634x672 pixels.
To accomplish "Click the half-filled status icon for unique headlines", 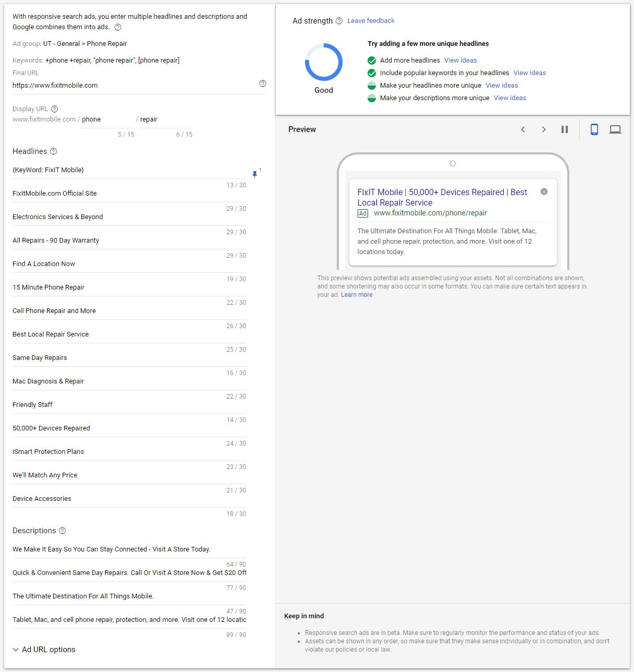I will [372, 85].
